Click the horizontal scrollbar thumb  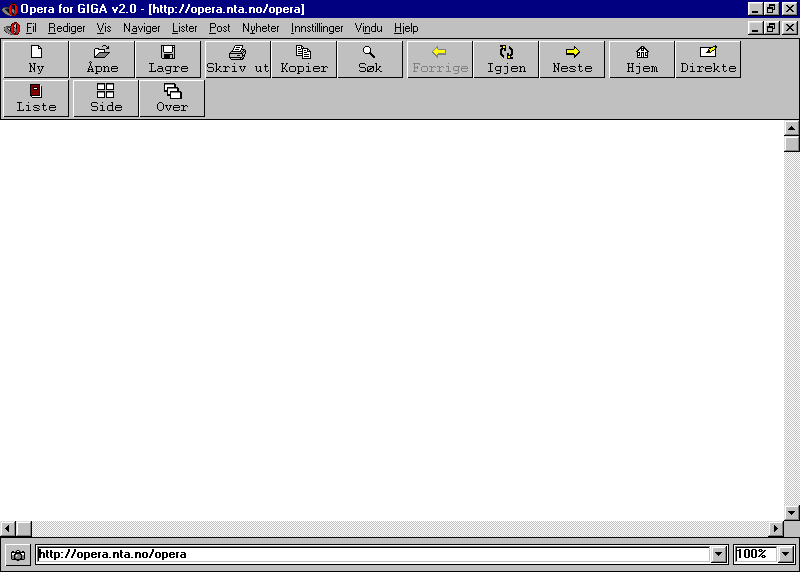[x=24, y=529]
